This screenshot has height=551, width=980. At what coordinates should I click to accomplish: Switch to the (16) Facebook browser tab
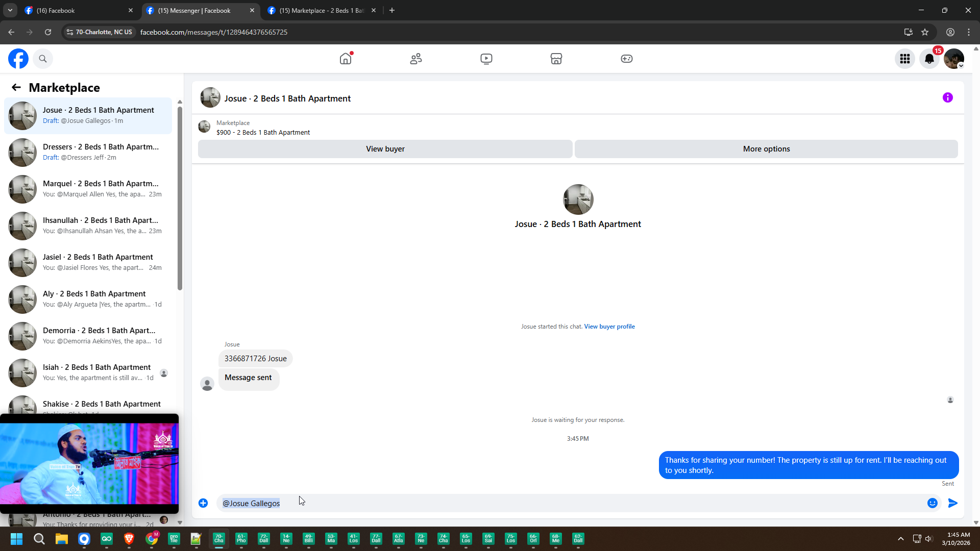click(x=77, y=10)
